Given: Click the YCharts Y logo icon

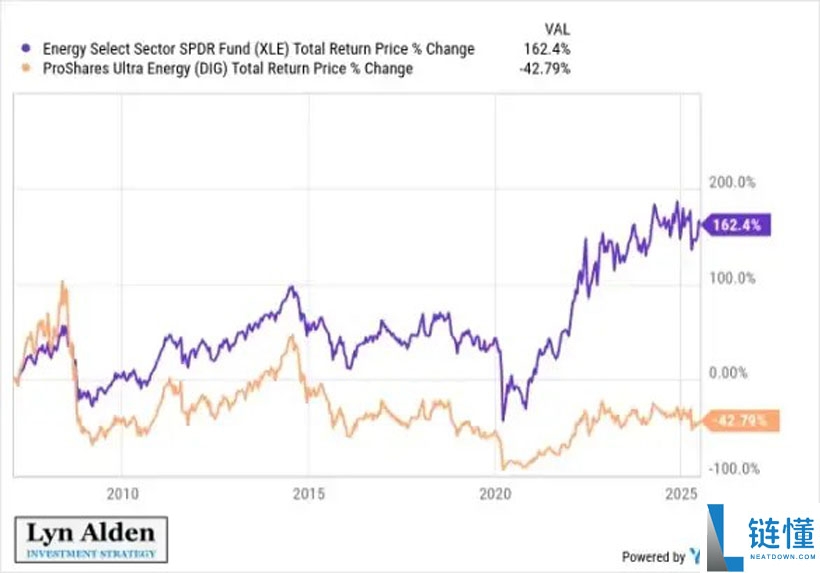Looking at the screenshot, I should 694,556.
